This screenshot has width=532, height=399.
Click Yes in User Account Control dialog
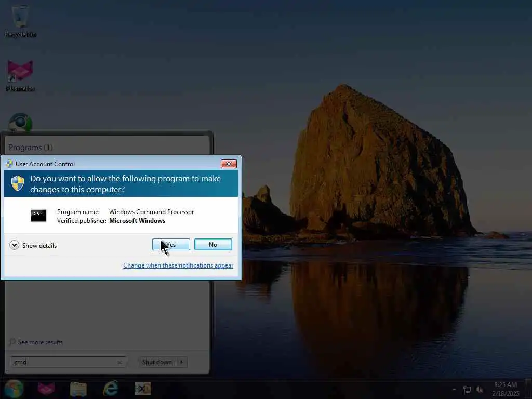click(x=171, y=245)
